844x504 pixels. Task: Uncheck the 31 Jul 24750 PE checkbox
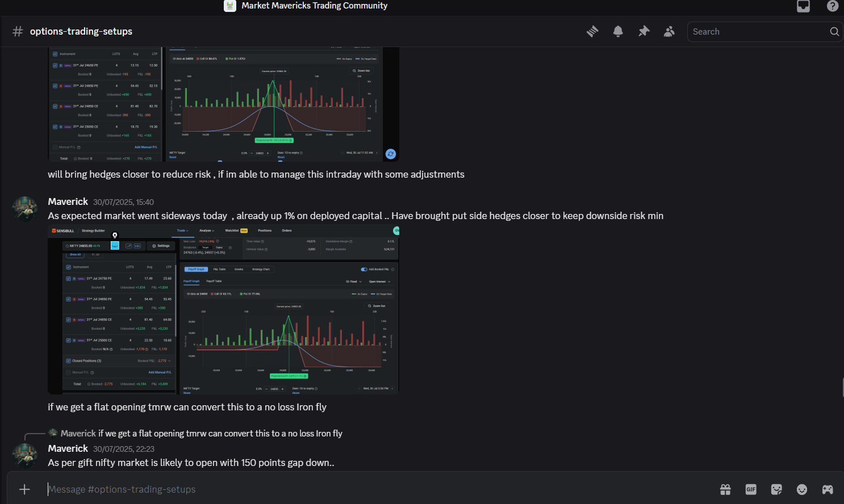click(69, 279)
